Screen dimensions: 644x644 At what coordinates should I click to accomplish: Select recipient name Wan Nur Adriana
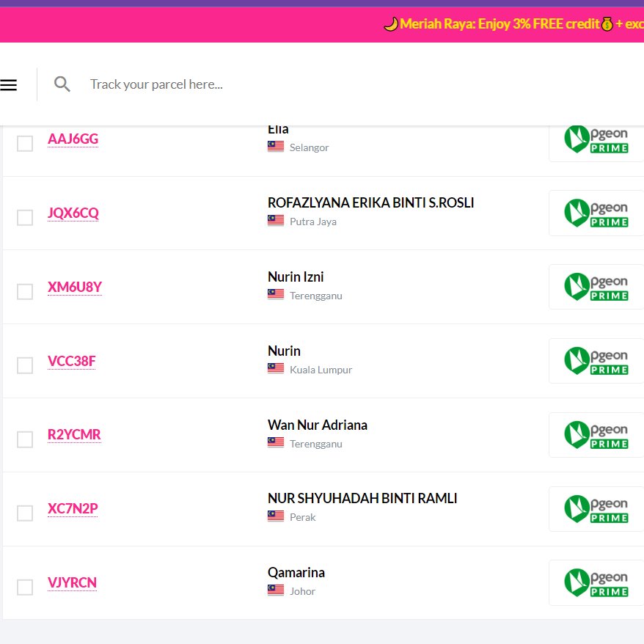click(x=318, y=425)
